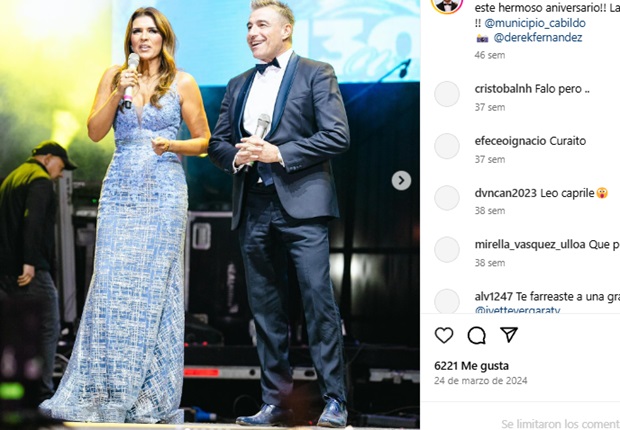Open alv1247's profile avatar
The width and height of the screenshot is (620, 430).
pyautogui.click(x=447, y=301)
